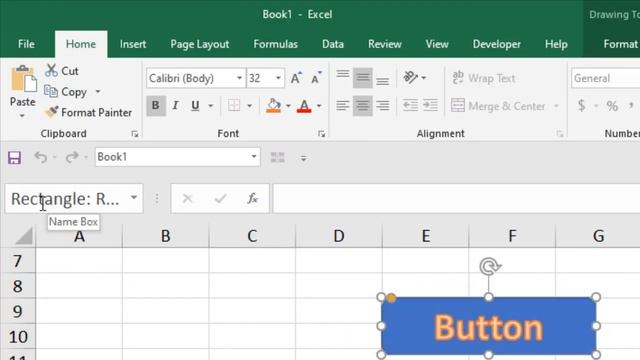Expand the Paste options arrow
640x360 pixels.
[x=22, y=116]
